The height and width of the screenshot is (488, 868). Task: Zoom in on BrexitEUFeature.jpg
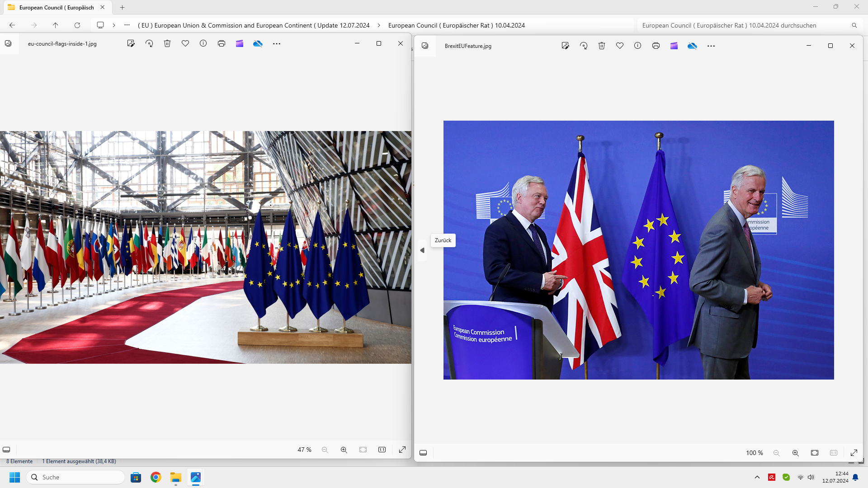click(x=796, y=453)
